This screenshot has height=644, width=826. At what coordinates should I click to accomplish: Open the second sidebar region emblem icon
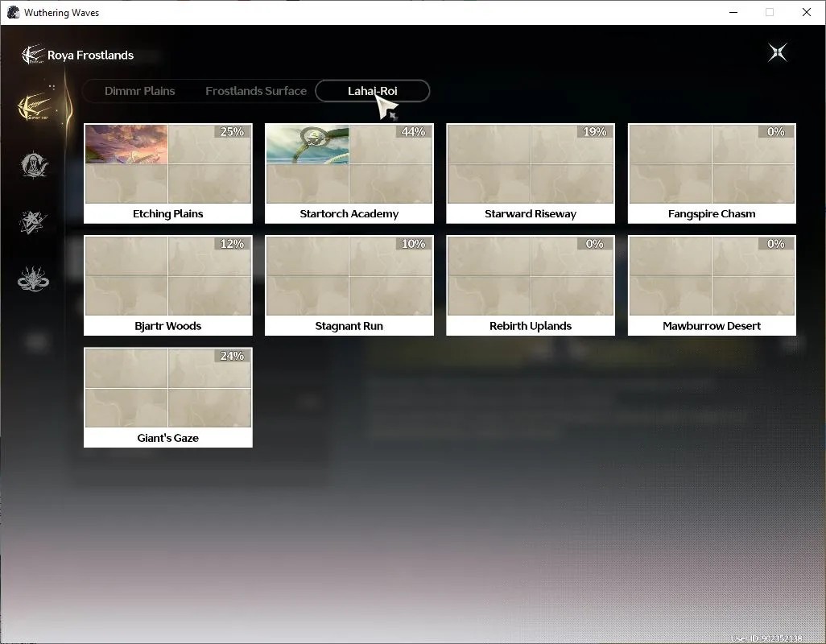pyautogui.click(x=34, y=165)
